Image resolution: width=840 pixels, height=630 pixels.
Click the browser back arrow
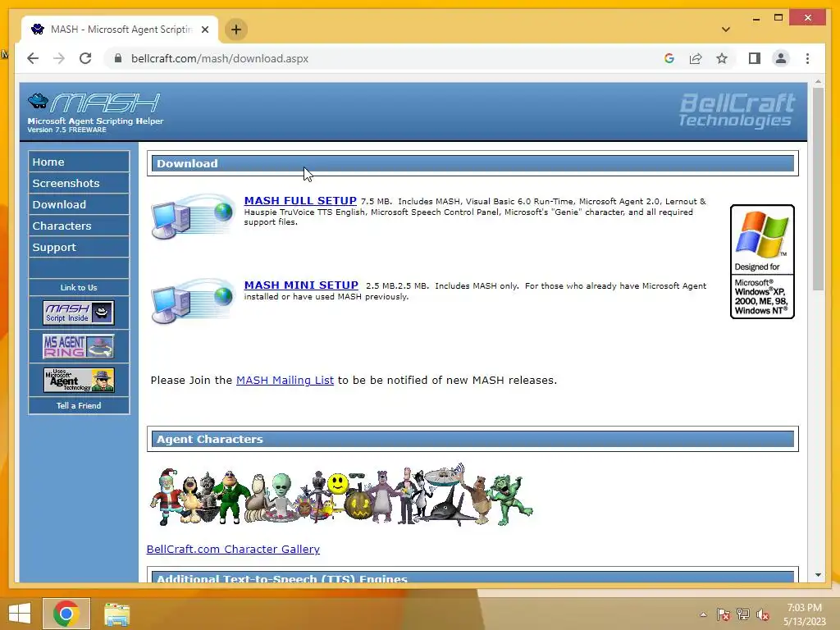coord(33,58)
